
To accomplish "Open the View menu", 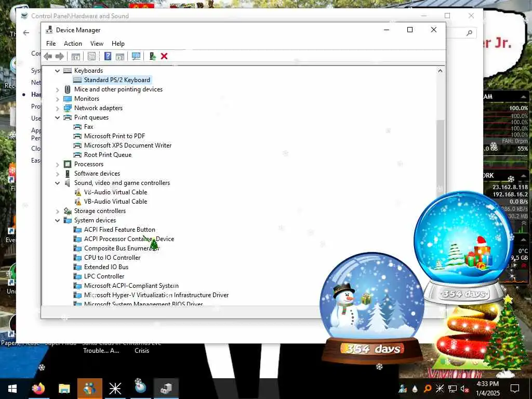I will pyautogui.click(x=97, y=44).
